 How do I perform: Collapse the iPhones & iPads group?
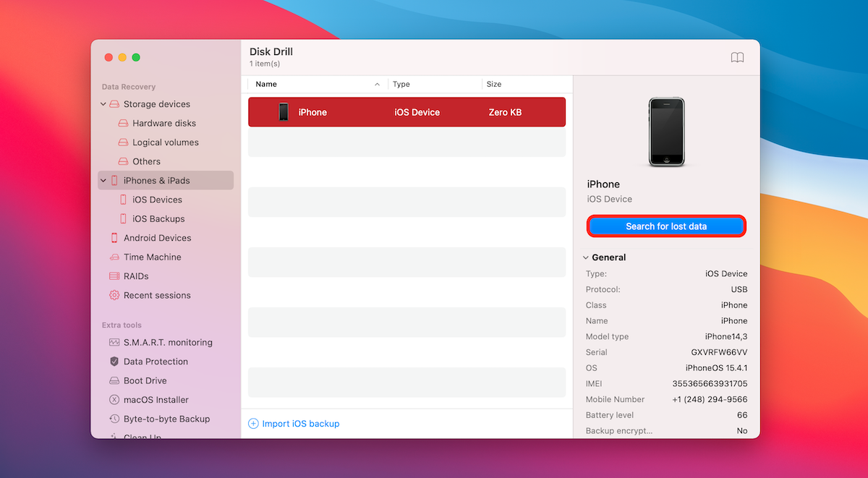[103, 181]
